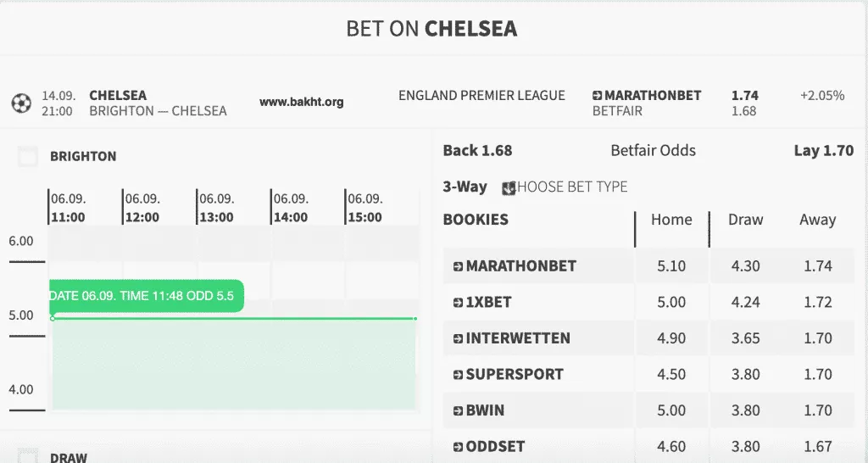Viewport: 868px width, 463px height.
Task: Select the 3-Way bet type
Action: click(x=465, y=187)
